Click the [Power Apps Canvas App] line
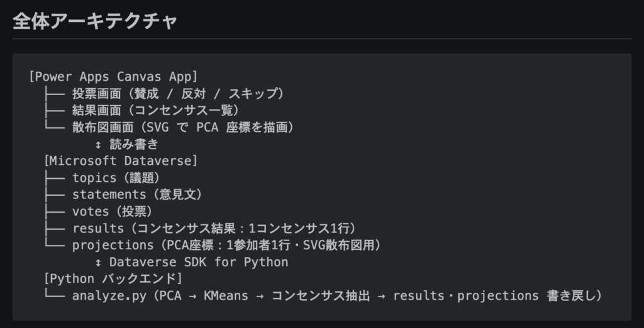Viewport: 644px width, 328px height. (113, 77)
